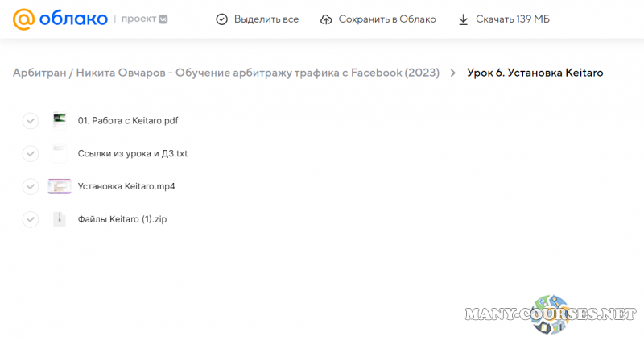Click the PDF icon for 01. Работа с Keitaro

pyautogui.click(x=60, y=121)
